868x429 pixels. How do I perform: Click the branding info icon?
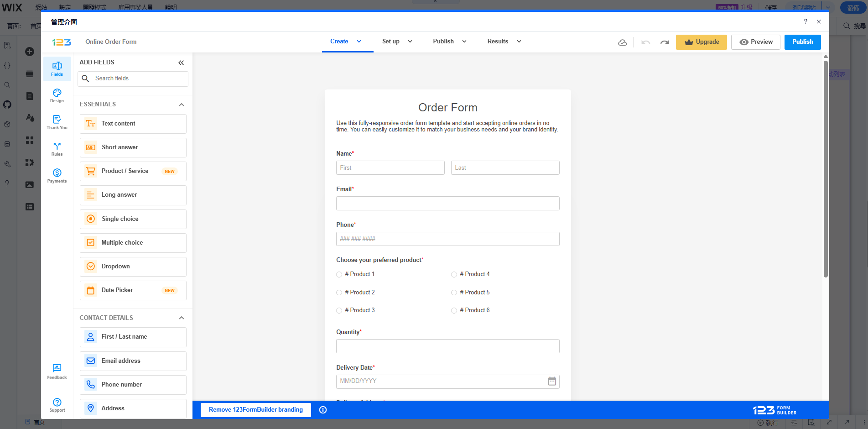[x=323, y=410]
